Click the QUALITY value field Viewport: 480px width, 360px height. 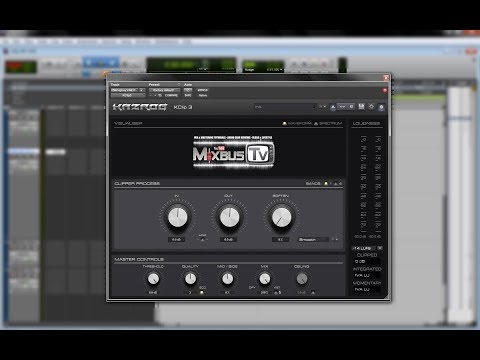click(x=190, y=293)
